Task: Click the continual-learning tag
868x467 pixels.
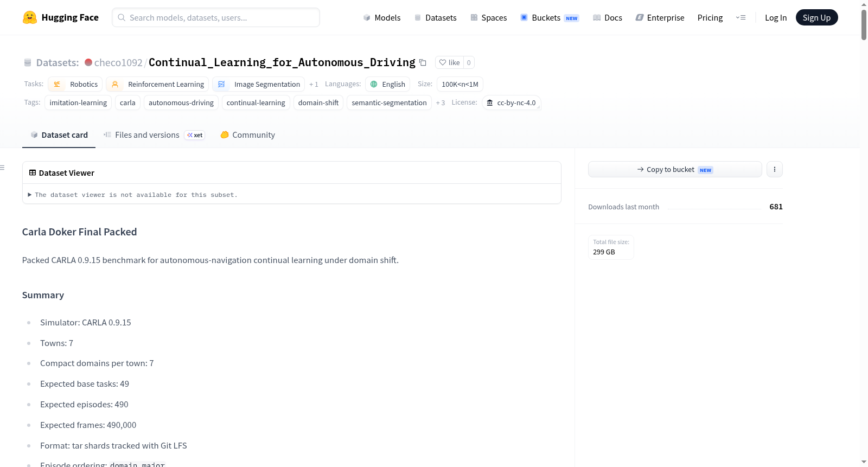Action: pos(256,103)
